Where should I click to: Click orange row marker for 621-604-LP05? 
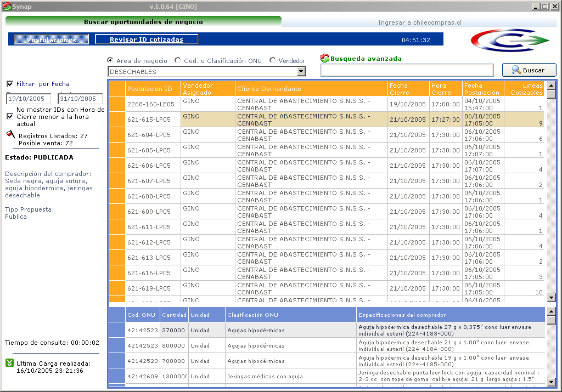pos(117,135)
